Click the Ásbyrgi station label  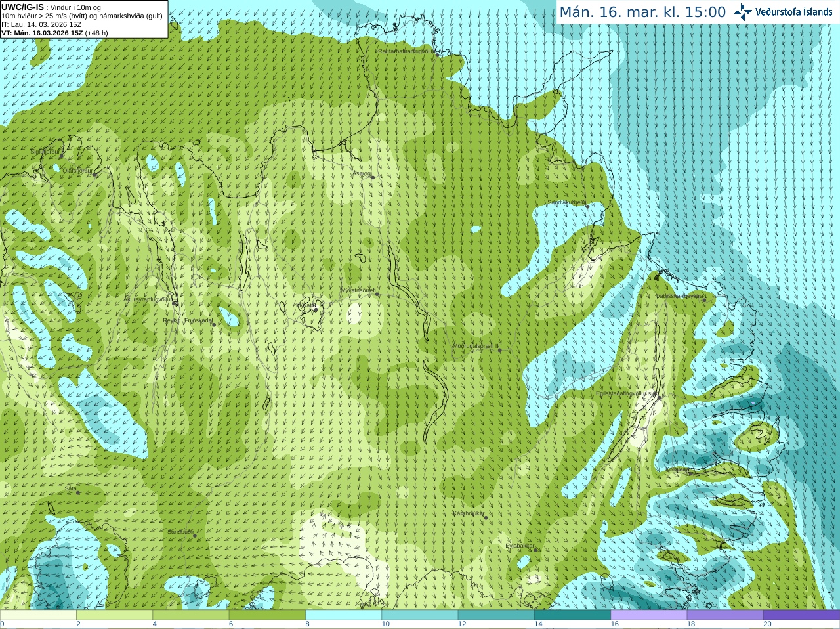(x=362, y=173)
